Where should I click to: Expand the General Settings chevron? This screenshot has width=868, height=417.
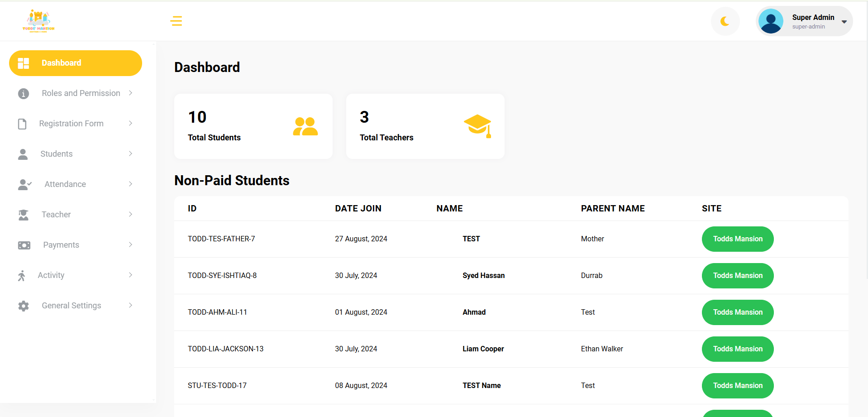pyautogui.click(x=130, y=306)
